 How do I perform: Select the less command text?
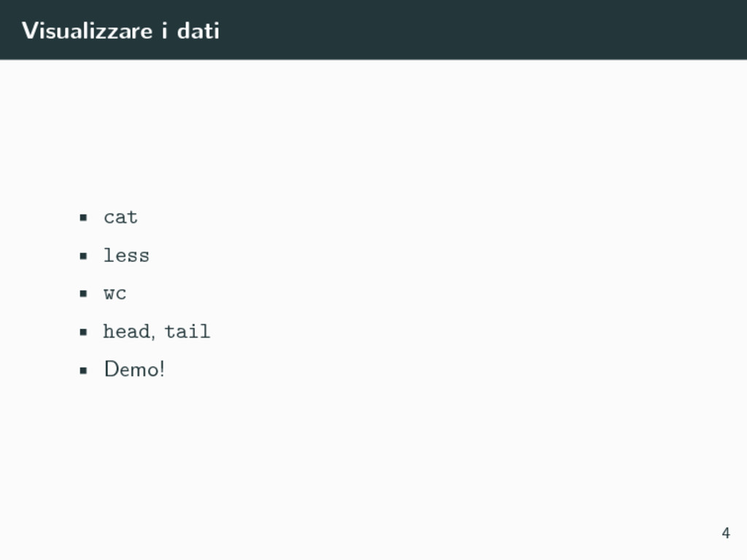126,255
